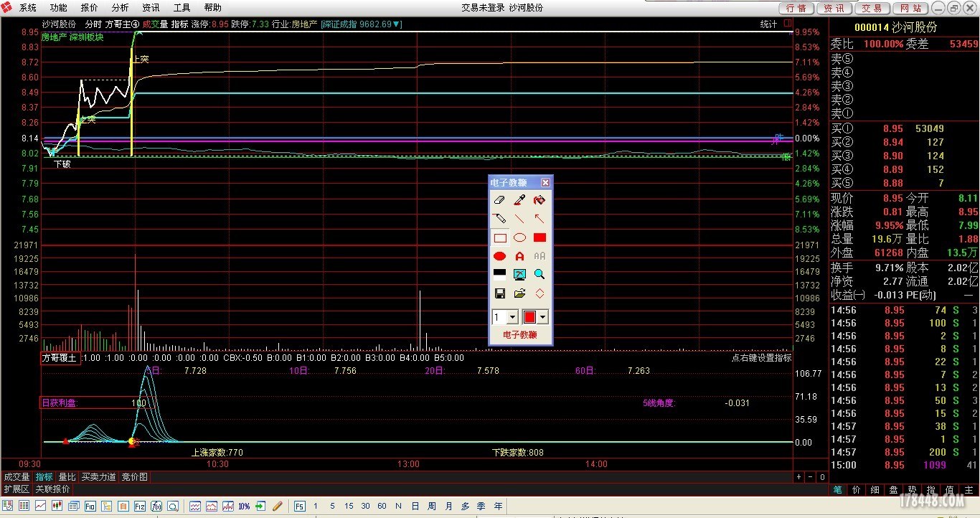The width and height of the screenshot is (980, 518).
Task: Click the 网站 button at top right
Action: pyautogui.click(x=910, y=8)
